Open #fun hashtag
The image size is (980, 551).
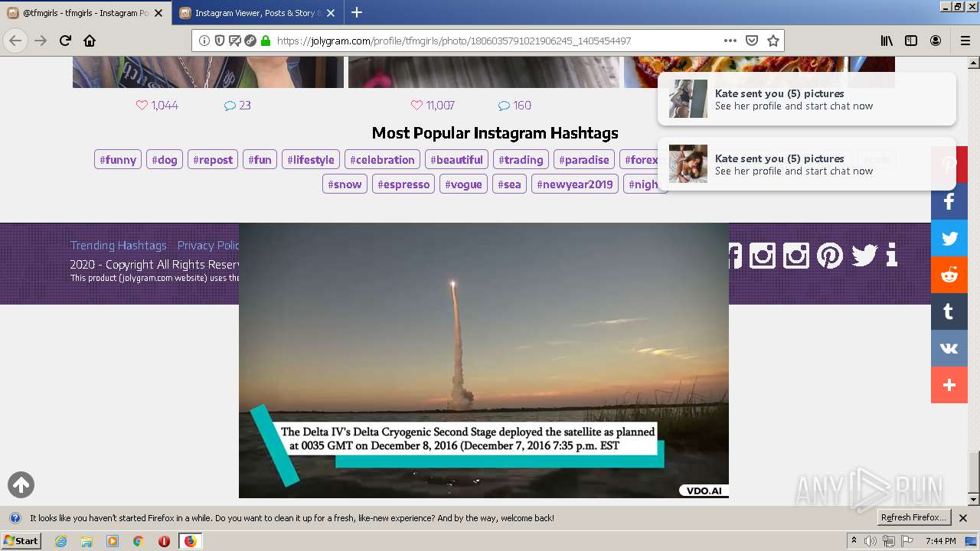coord(260,160)
